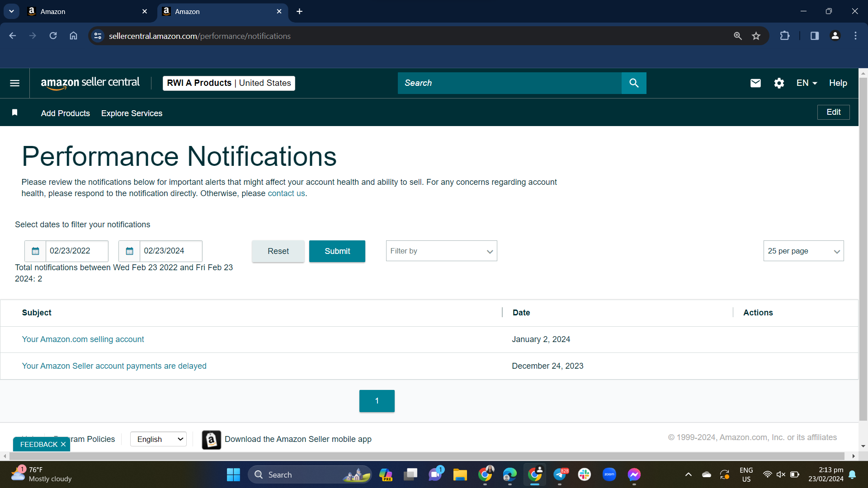Click the Amazon Seller mobile app icon
The height and width of the screenshot is (488, 868).
(x=211, y=440)
